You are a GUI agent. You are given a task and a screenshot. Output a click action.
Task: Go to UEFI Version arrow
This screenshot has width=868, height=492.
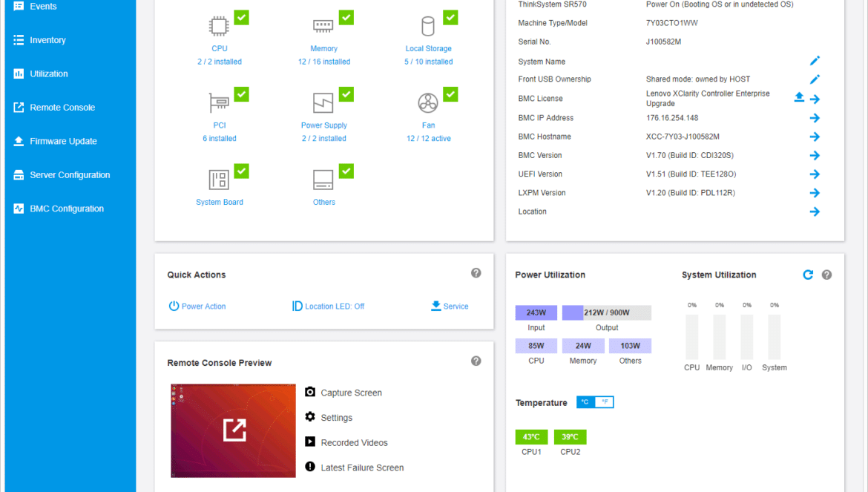[815, 174]
